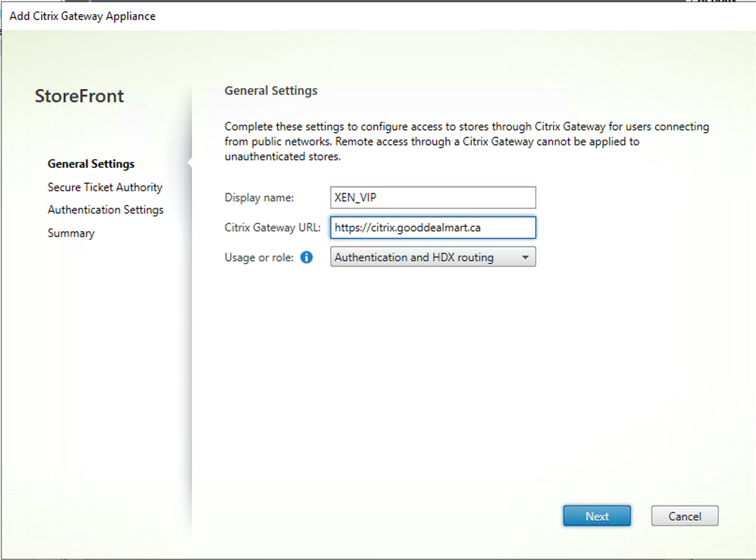Select General Settings in the left navigation
This screenshot has height=560, width=756.
pos(91,164)
